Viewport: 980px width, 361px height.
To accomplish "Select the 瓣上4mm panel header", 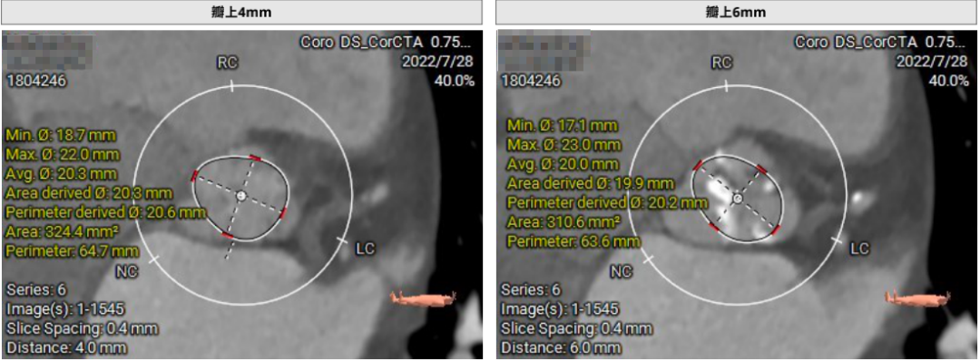I will 242,12.
